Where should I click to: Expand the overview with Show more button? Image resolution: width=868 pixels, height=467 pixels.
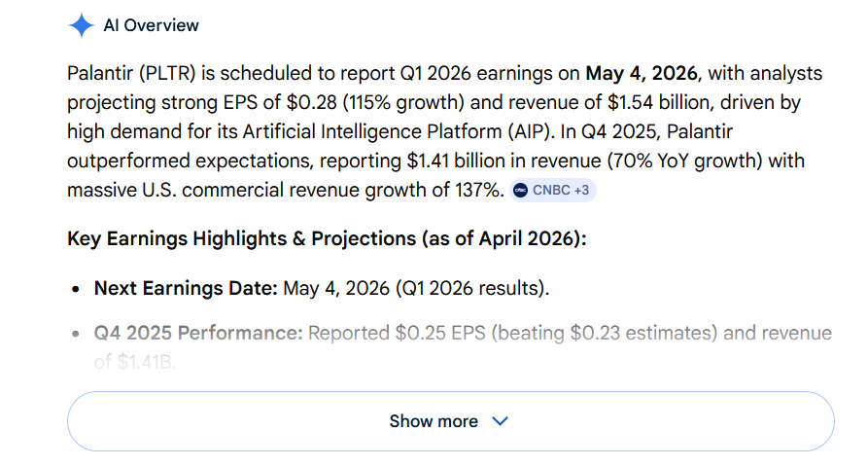tap(451, 421)
